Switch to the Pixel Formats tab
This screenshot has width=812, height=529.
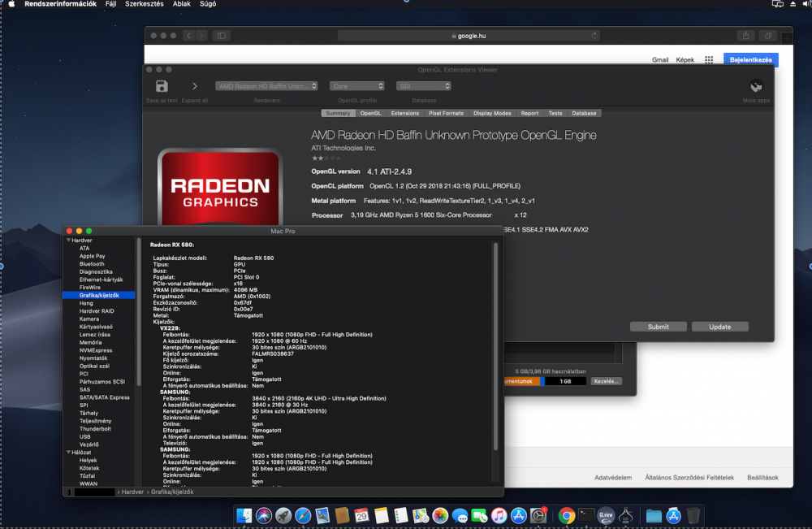coord(446,113)
